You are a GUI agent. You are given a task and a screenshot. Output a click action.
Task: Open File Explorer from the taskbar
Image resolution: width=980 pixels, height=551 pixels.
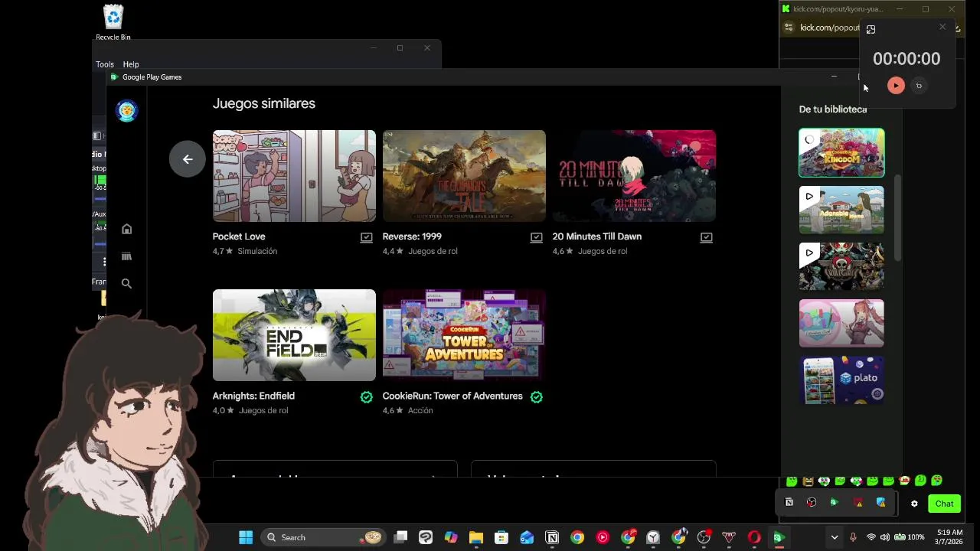tap(476, 537)
